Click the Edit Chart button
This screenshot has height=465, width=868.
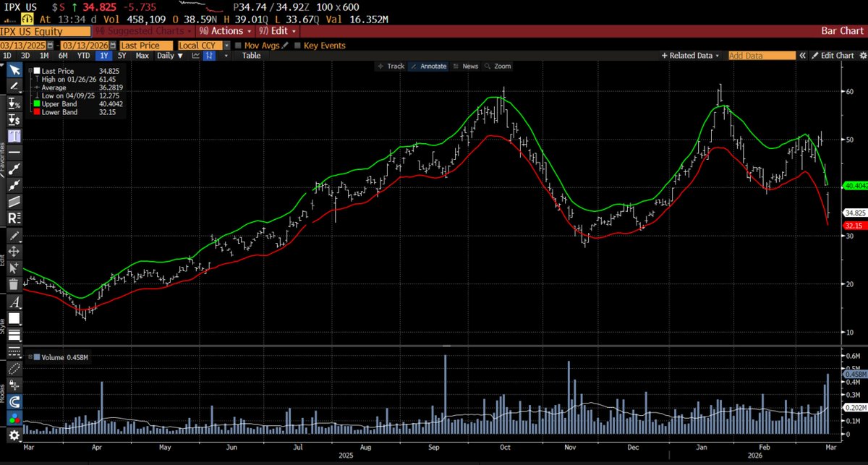(832, 56)
